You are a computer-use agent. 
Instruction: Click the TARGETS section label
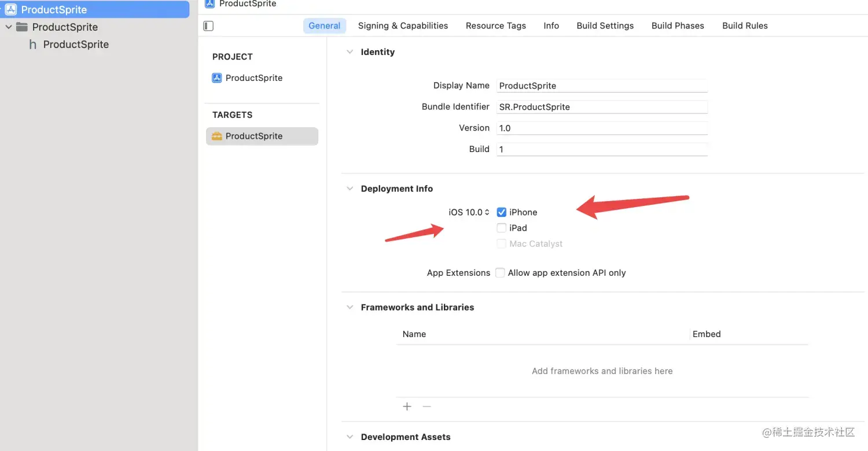coord(233,114)
